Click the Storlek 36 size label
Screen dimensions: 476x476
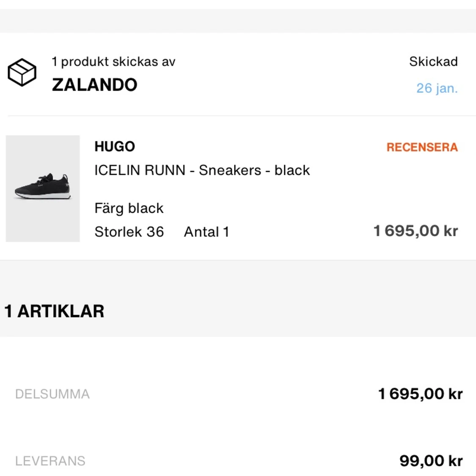point(129,232)
